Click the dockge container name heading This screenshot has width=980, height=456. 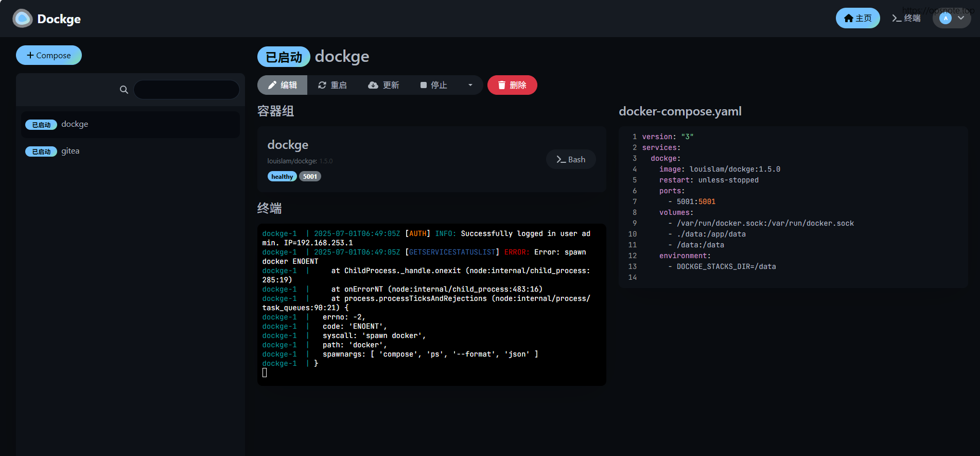click(x=288, y=145)
